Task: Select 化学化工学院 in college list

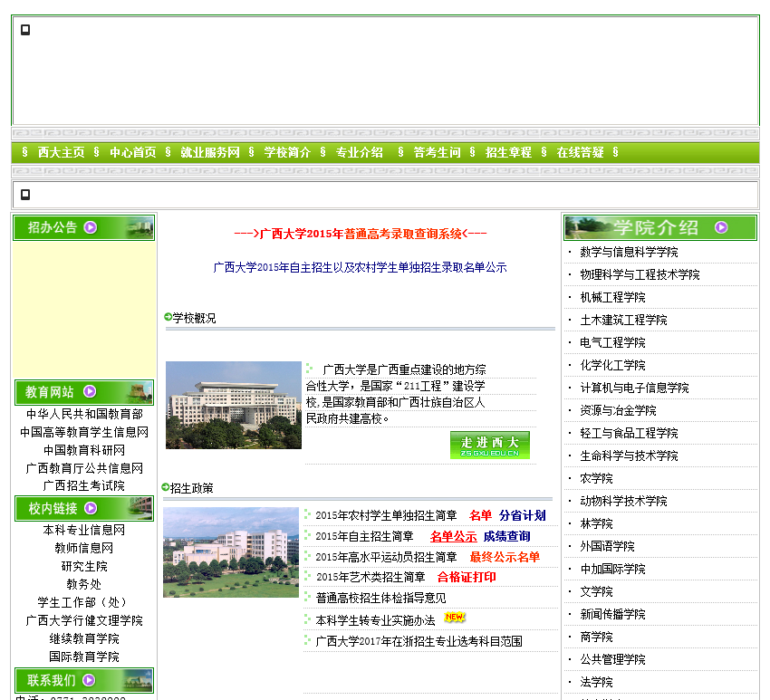Action: click(613, 365)
